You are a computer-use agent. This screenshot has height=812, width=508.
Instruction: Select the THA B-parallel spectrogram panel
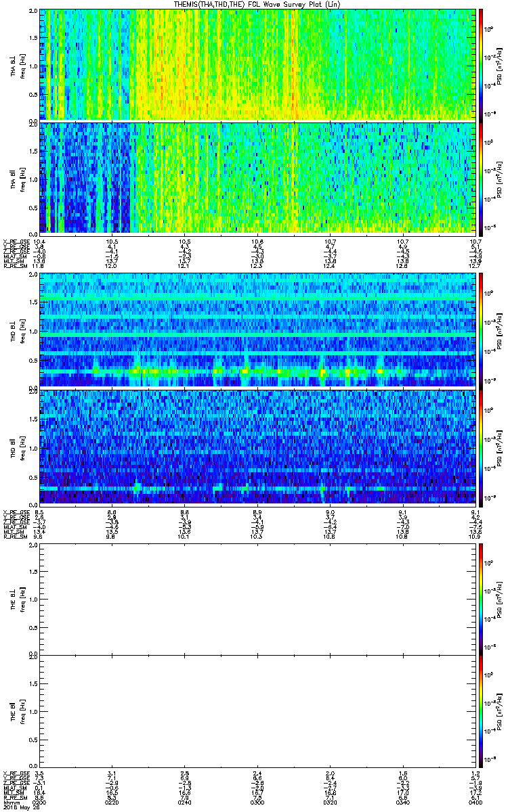coord(257,177)
